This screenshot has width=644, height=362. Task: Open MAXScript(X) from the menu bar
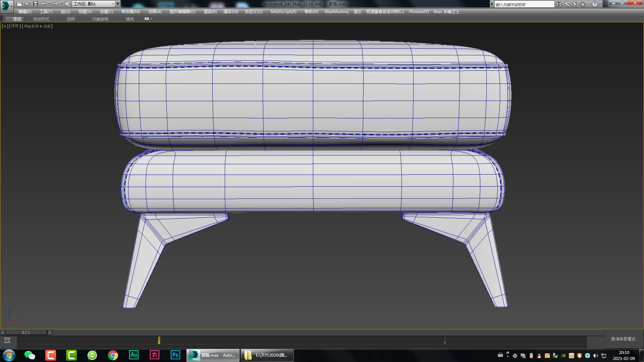tap(283, 11)
